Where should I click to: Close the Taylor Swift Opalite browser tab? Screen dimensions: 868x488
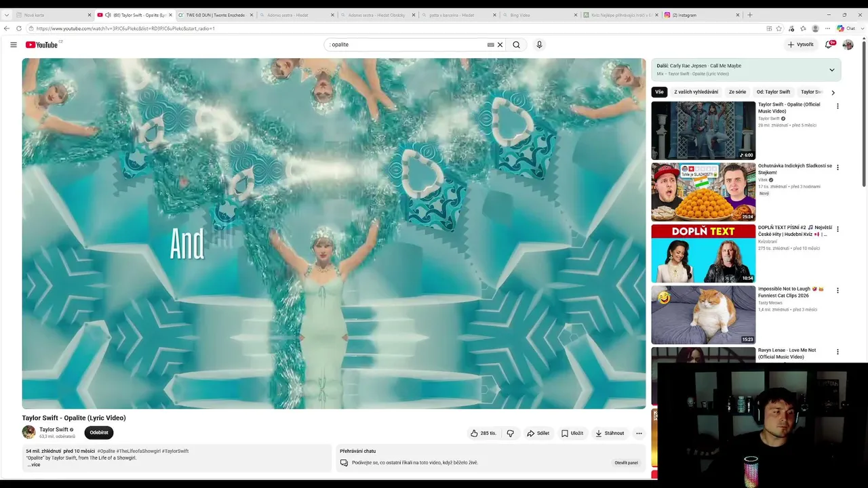170,15
